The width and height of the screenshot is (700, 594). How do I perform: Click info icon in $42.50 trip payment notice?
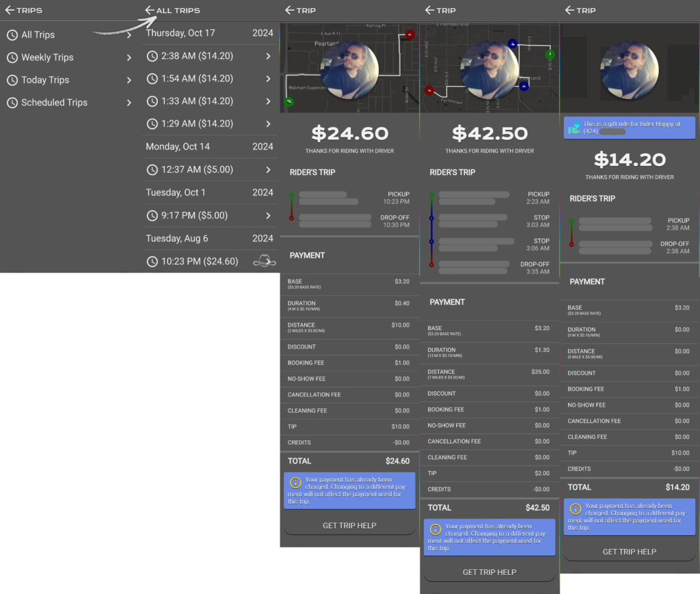pos(435,529)
